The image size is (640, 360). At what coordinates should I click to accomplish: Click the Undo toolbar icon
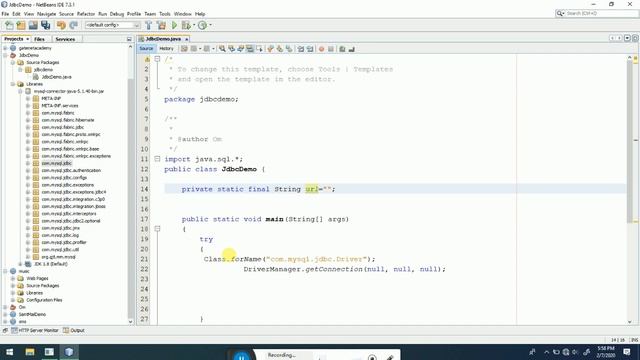(x=61, y=25)
